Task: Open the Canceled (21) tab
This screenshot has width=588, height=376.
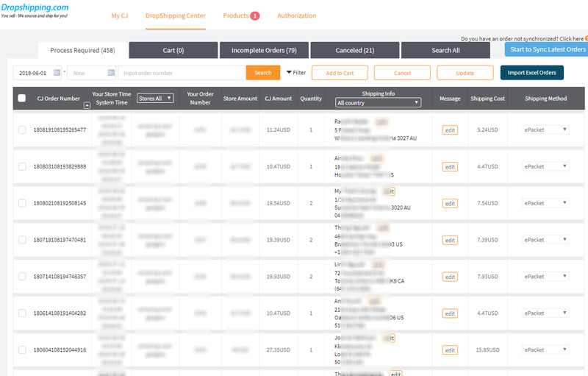Action: click(x=355, y=50)
